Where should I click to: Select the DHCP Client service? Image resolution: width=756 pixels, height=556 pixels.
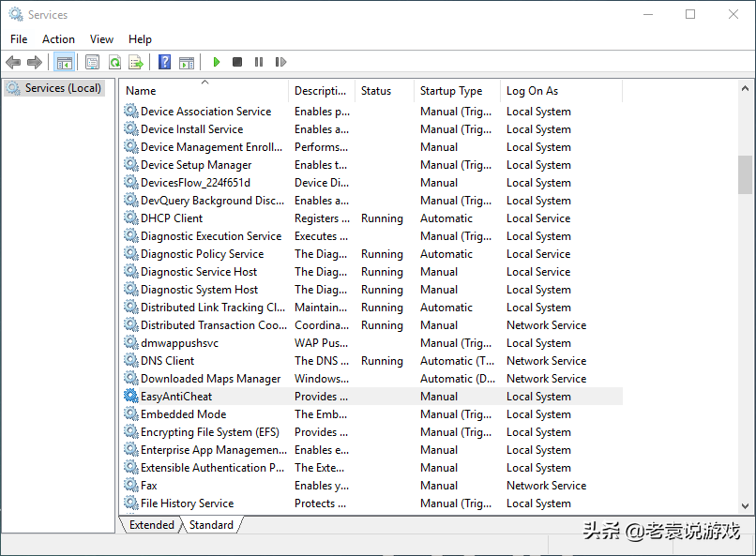172,218
